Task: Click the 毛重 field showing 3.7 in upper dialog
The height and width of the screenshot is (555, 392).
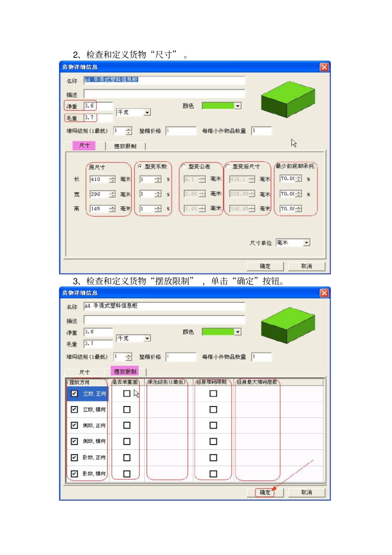Action: pos(98,118)
